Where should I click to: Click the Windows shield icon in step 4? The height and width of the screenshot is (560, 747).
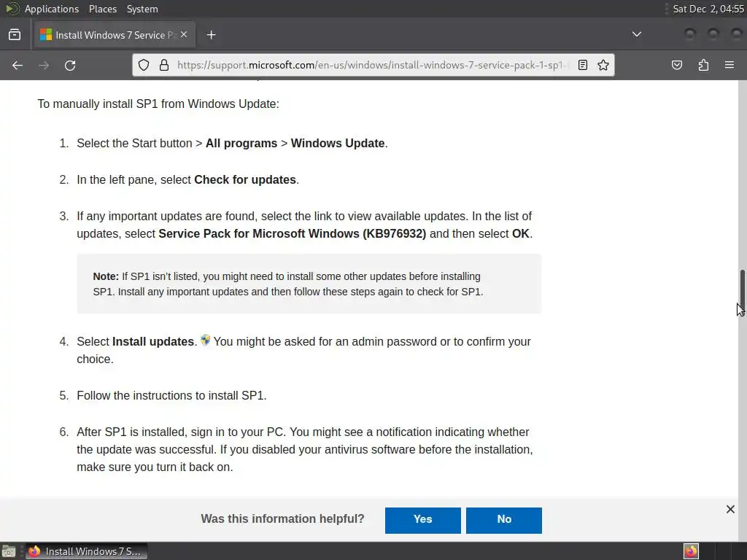click(x=205, y=340)
